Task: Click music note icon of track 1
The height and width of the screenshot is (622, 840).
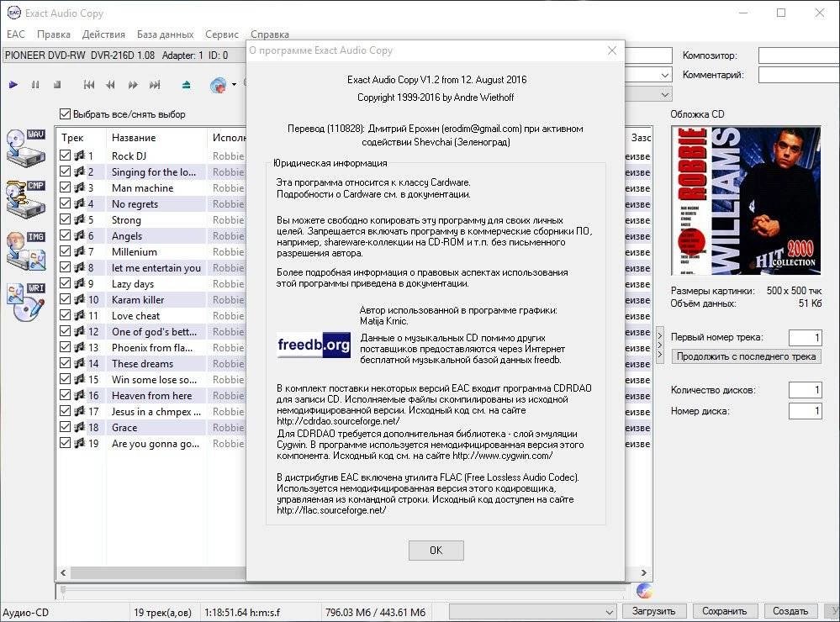Action: [79, 155]
